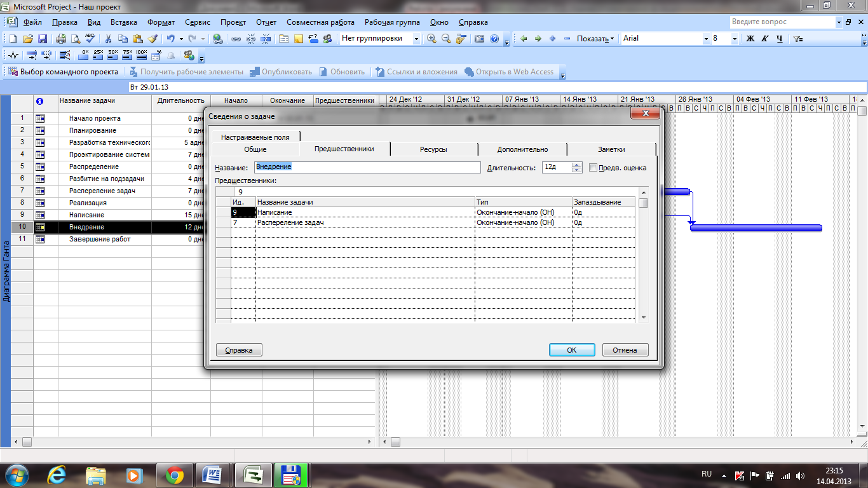Toggle Underline Ч formatting
The height and width of the screenshot is (488, 868).
click(x=779, y=39)
